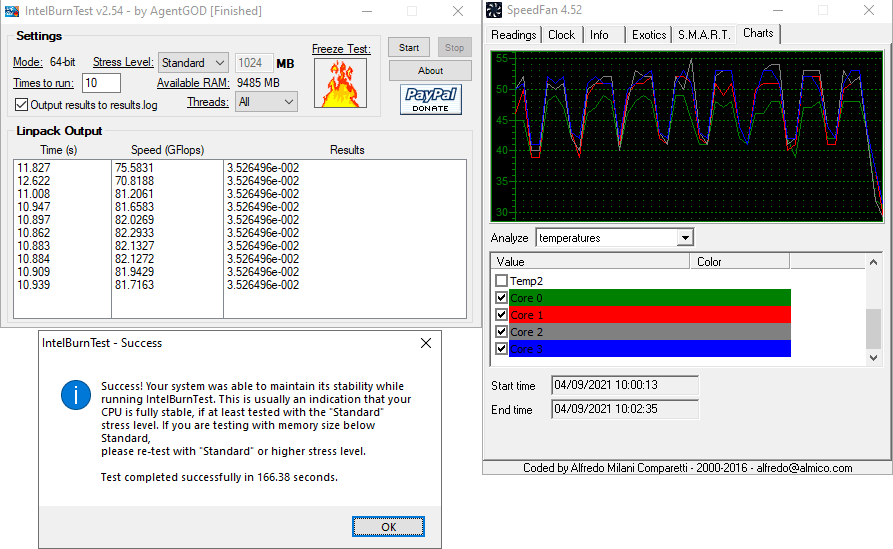Click the Time (s) column header
This screenshot has height=549, width=893.
pos(59,150)
